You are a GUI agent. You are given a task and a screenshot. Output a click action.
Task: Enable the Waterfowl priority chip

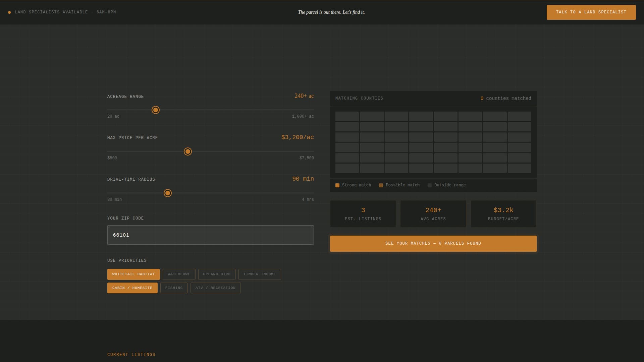[179, 274]
